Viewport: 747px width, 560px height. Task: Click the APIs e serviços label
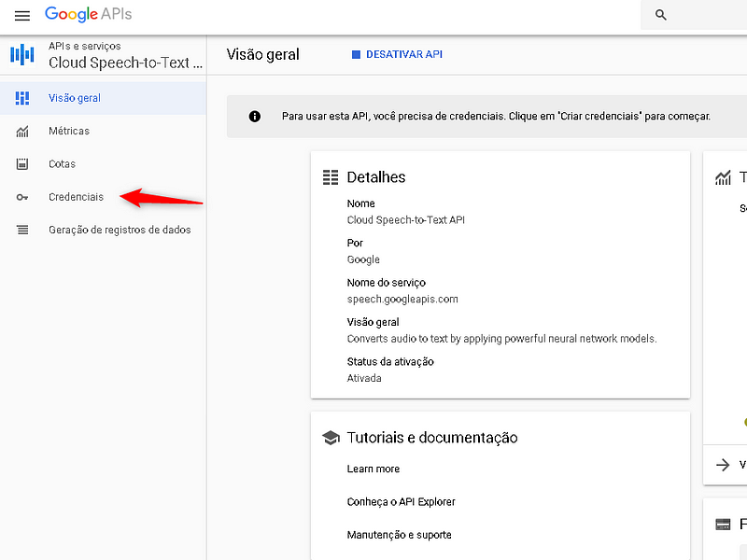coord(85,46)
